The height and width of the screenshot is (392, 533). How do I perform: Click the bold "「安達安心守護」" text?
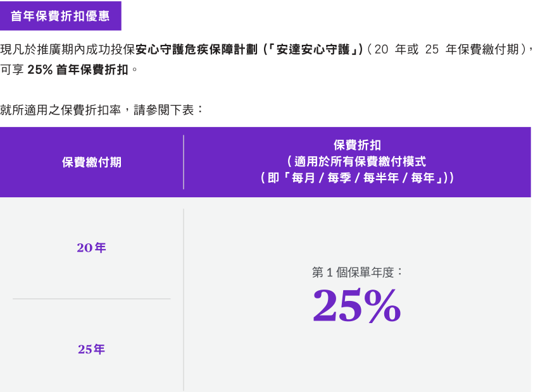(313, 50)
